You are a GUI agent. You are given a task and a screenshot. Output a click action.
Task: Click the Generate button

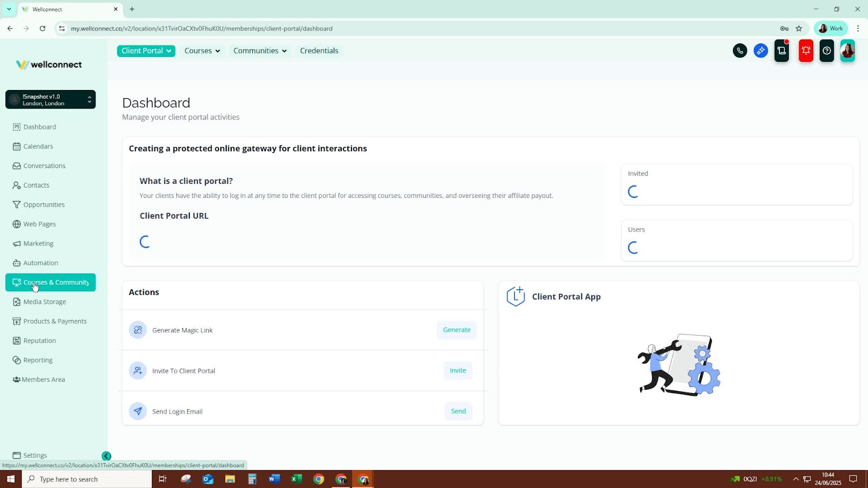(x=457, y=330)
